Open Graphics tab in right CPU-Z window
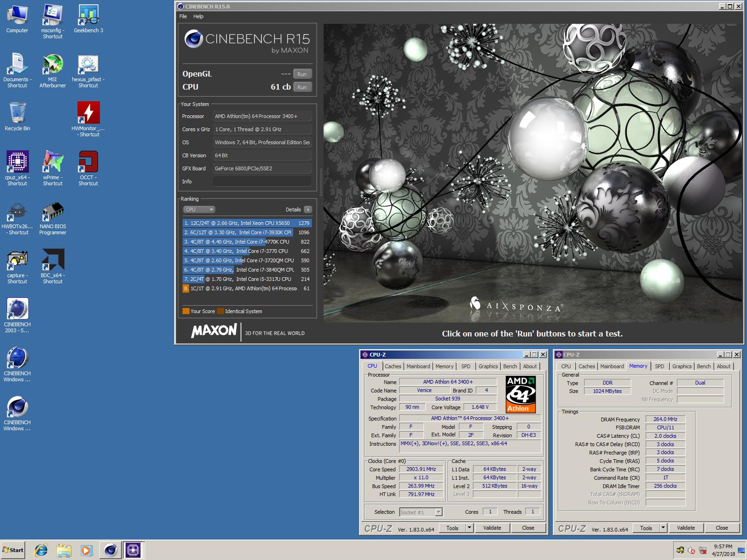 (682, 366)
